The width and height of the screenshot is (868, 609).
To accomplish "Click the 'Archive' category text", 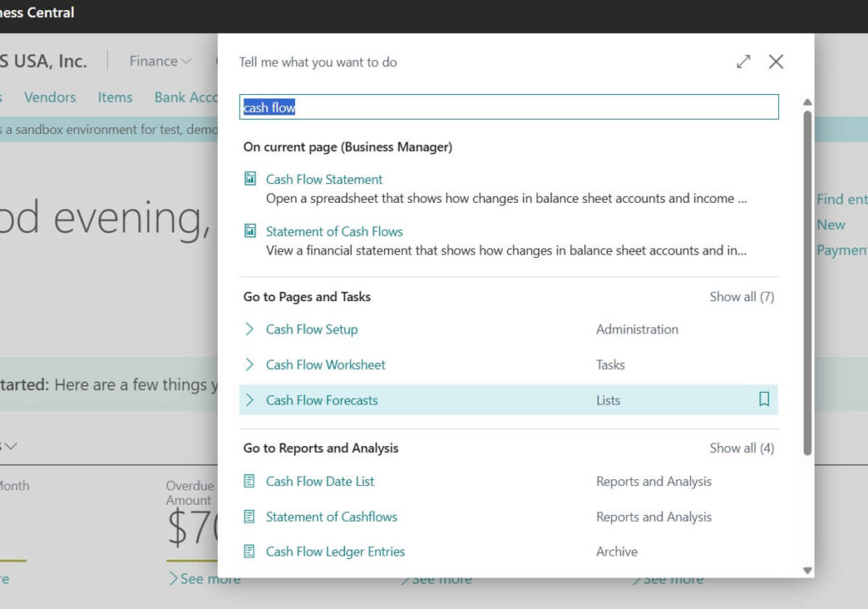I will [x=617, y=552].
